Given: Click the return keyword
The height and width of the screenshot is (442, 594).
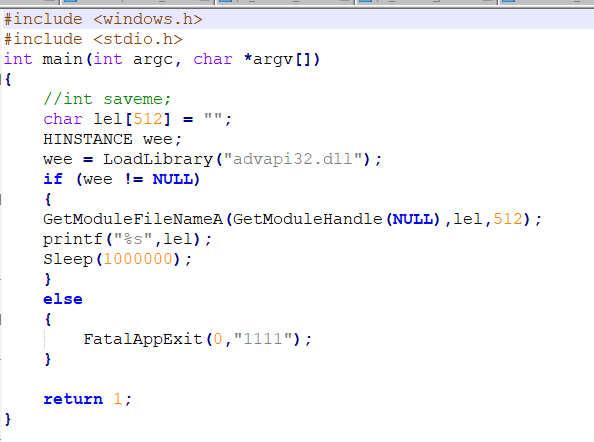Looking at the screenshot, I should point(73,399).
